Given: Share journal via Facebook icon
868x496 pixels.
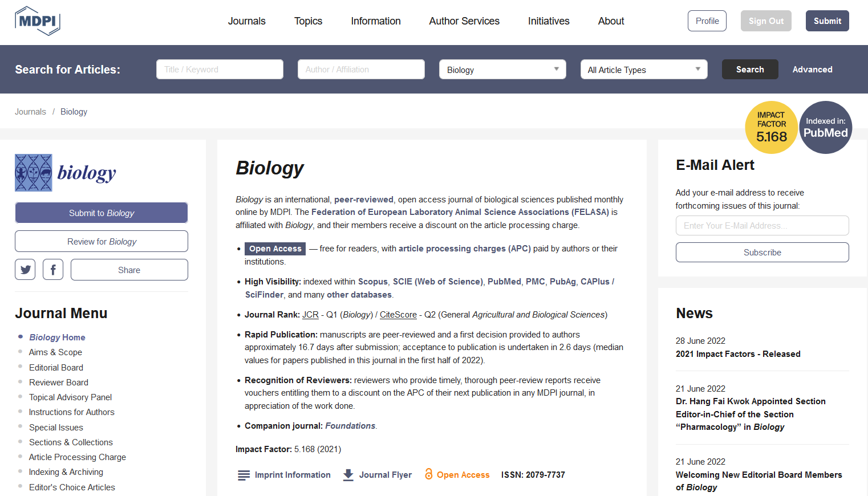Looking at the screenshot, I should 53,270.
